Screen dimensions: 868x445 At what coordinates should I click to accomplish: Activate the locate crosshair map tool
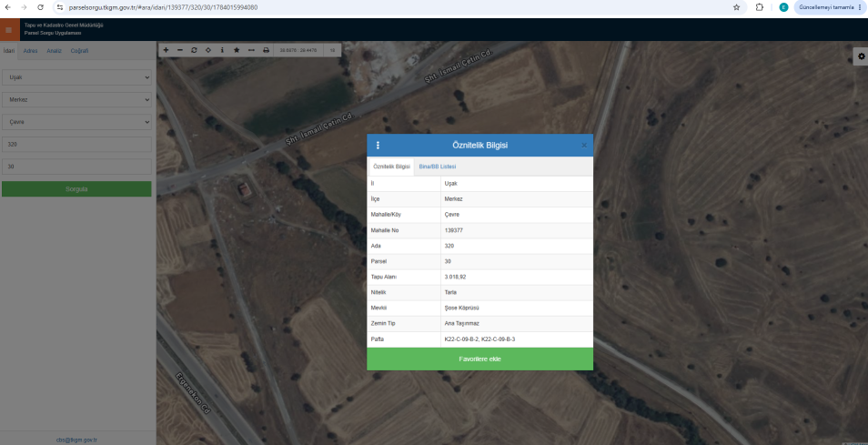tap(208, 50)
